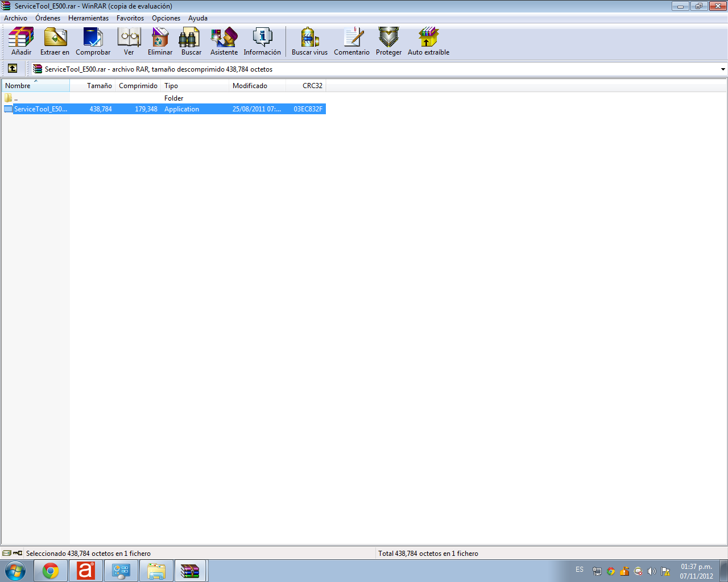Viewport: 728px width, 582px height.
Task: Click the 179,348 compressed size cell
Action: click(x=146, y=109)
